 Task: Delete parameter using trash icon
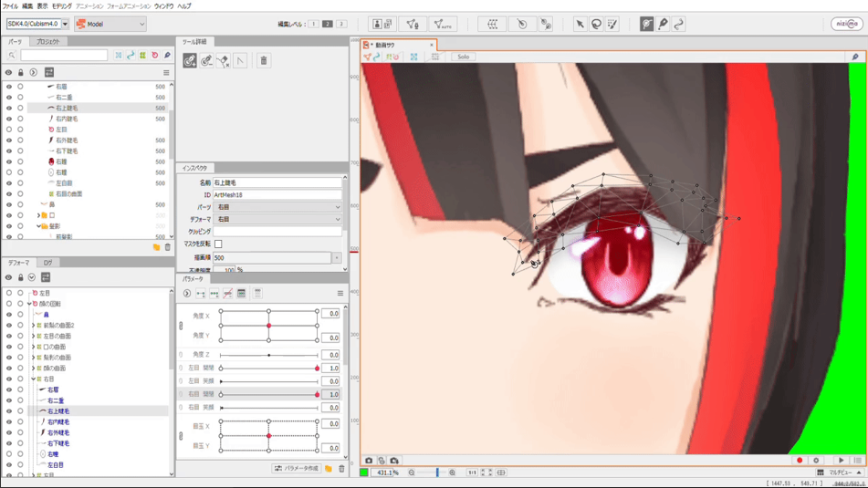coord(341,469)
